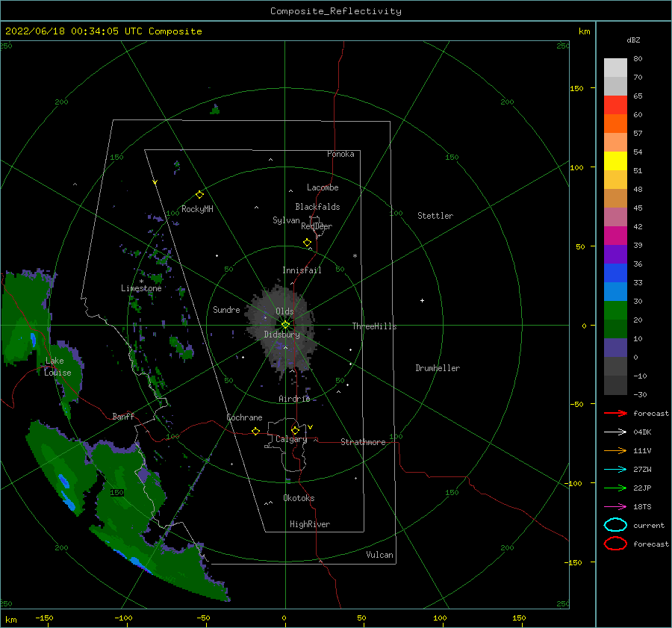Select the Stettler label
Image resolution: width=672 pixels, height=628 pixels.
(x=435, y=216)
